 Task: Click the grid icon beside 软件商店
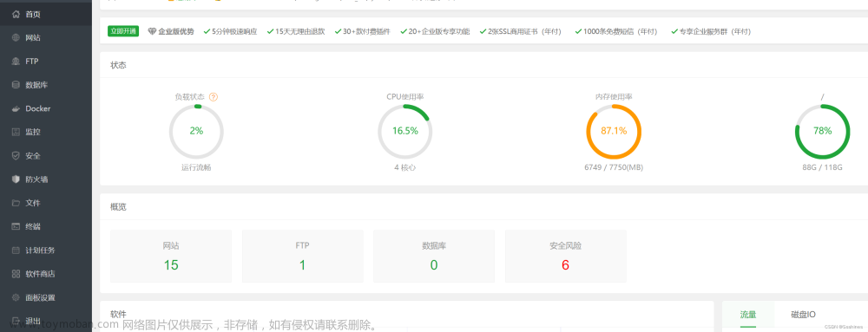(16, 274)
